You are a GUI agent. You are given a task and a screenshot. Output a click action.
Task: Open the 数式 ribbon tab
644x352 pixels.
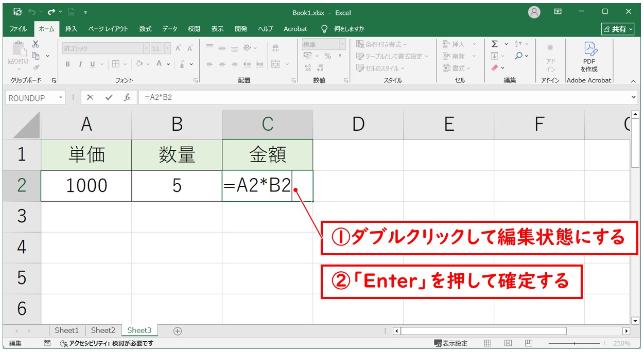pos(145,29)
